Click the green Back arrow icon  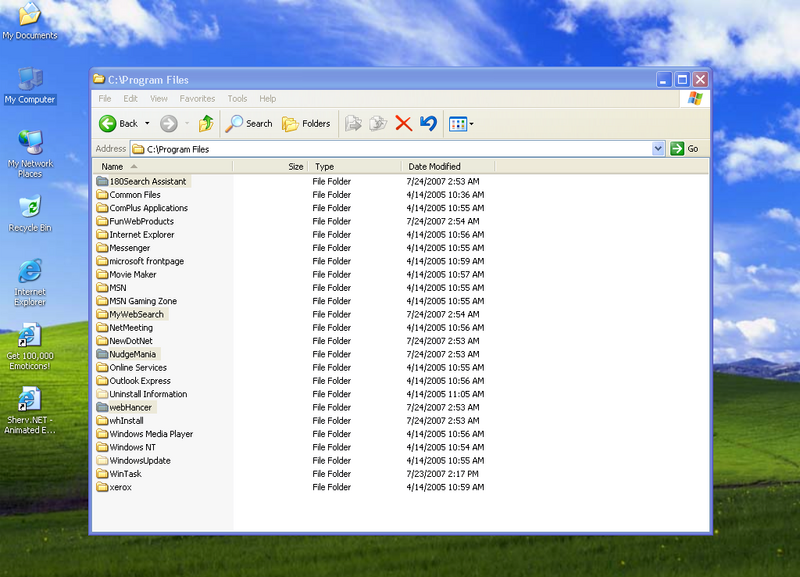[107, 123]
